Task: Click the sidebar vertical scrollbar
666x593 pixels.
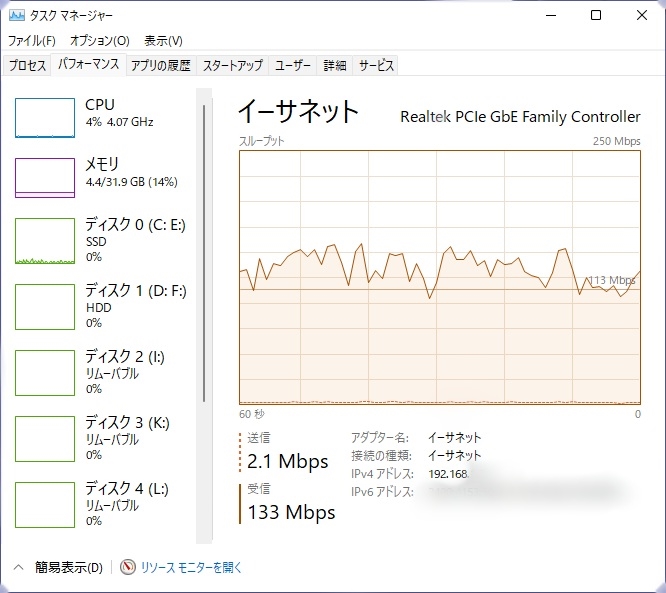Action: click(205, 250)
